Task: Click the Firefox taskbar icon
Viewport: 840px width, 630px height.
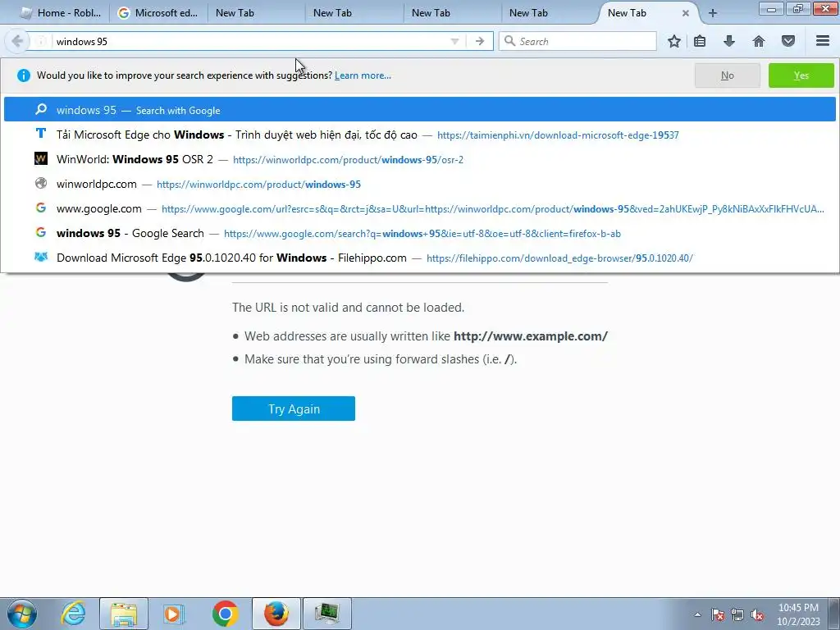Action: pyautogui.click(x=276, y=614)
